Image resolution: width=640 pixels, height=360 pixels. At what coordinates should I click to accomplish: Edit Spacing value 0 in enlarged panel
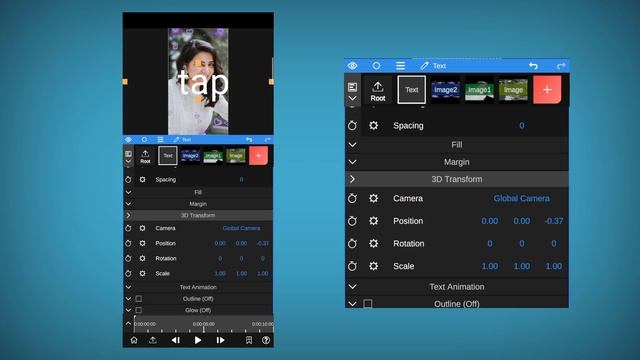[x=522, y=126]
